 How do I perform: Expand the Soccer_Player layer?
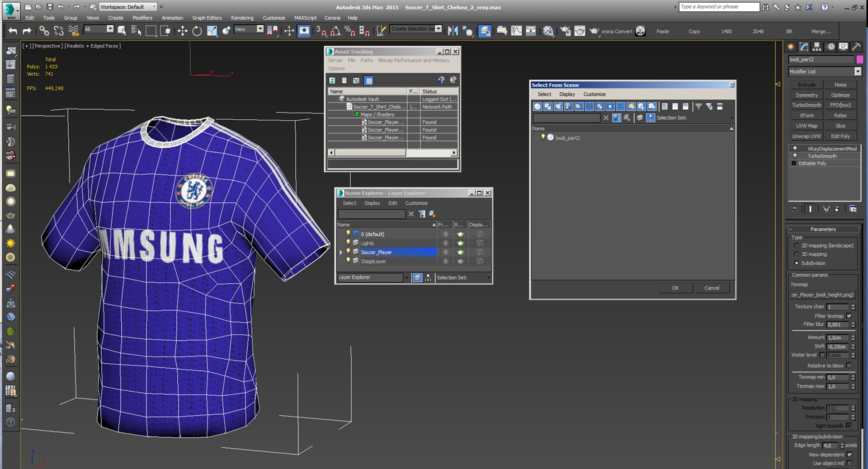point(341,252)
